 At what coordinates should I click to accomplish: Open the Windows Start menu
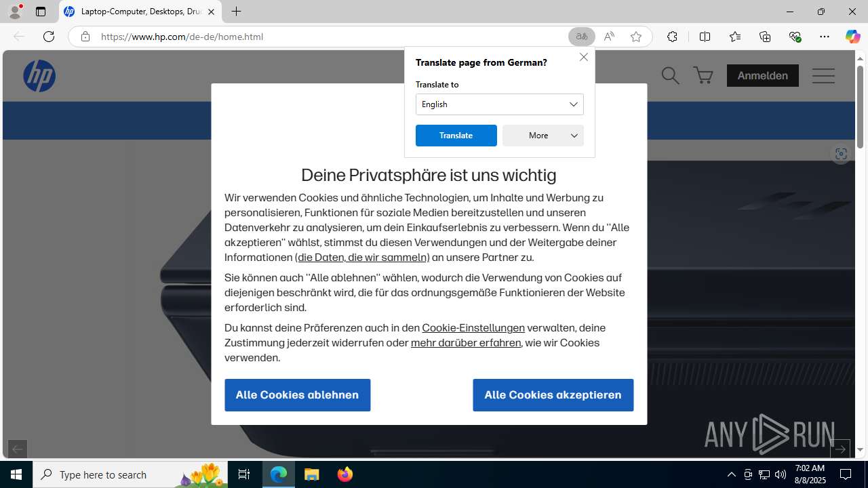pyautogui.click(x=16, y=474)
